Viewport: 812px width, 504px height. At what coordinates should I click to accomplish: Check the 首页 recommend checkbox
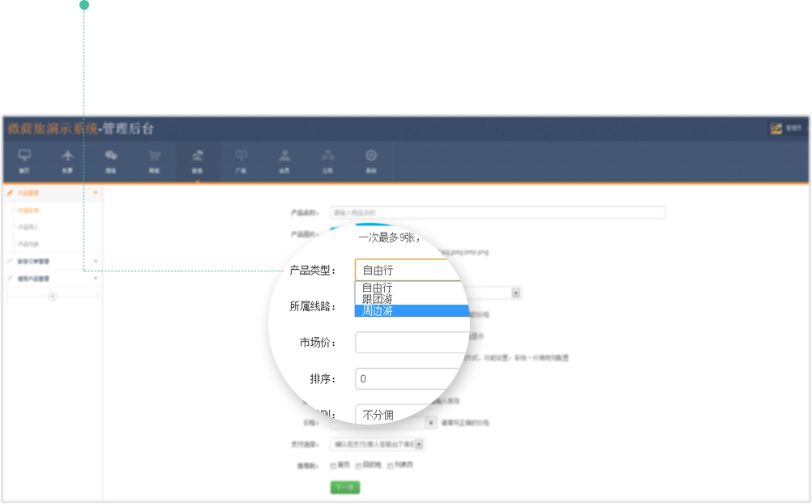tap(333, 466)
